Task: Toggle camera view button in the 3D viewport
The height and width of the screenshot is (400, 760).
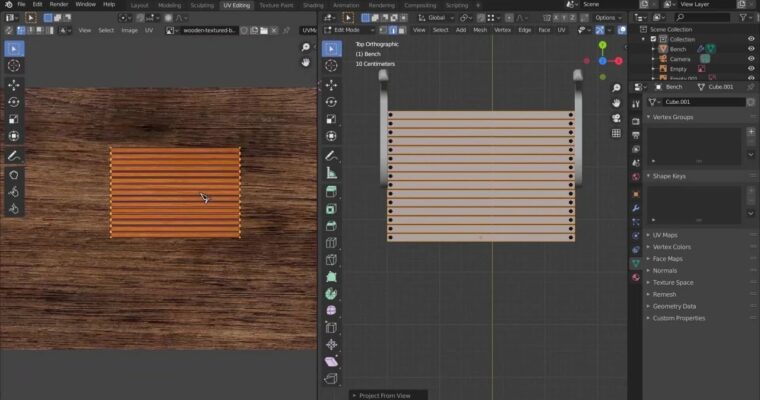Action: coord(616,118)
